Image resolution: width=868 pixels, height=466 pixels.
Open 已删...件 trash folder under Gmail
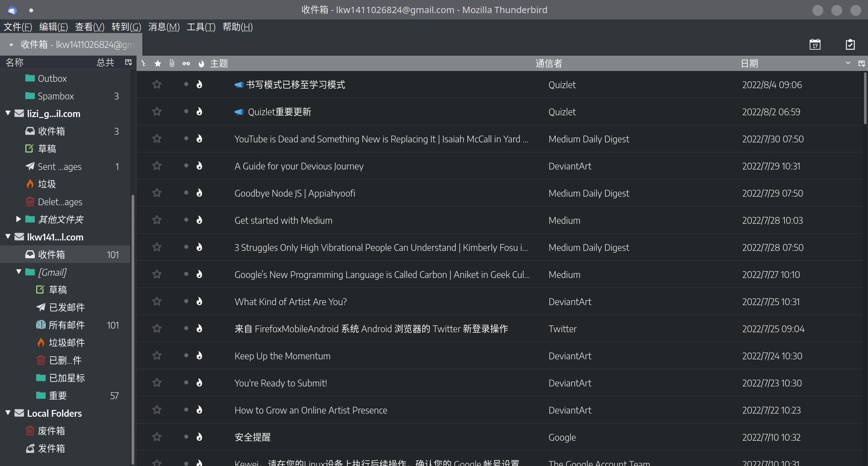tap(65, 360)
